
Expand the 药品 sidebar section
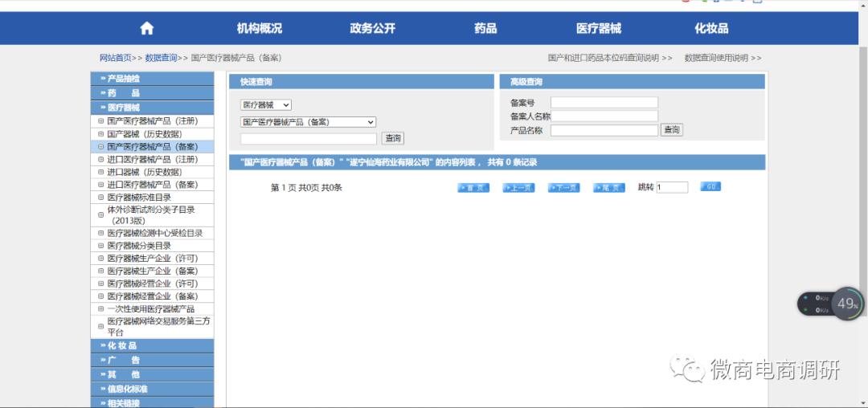point(152,93)
